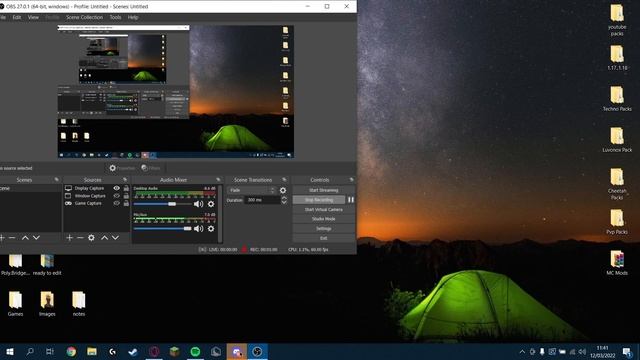Lock the Display Capture source
640x360 pixels.
click(126, 188)
